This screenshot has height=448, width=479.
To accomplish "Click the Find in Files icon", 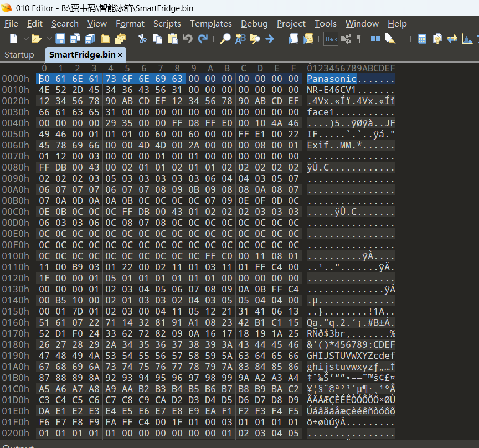I will pos(255,39).
